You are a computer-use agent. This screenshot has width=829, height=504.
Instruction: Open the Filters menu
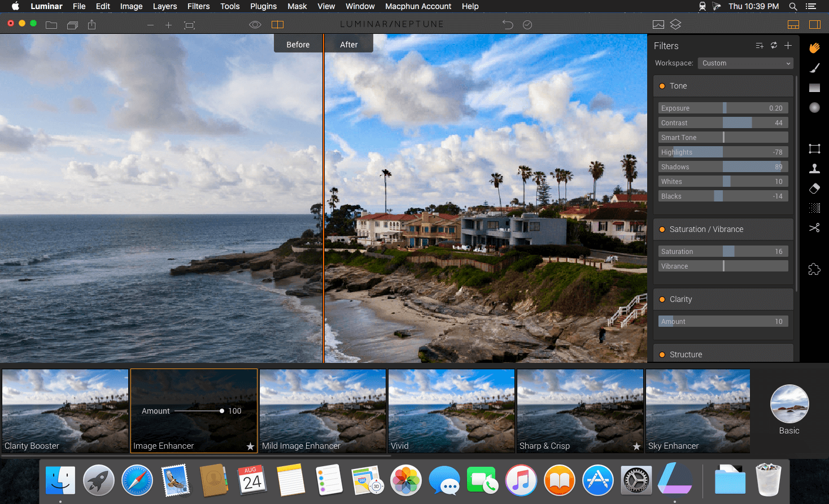tap(199, 6)
